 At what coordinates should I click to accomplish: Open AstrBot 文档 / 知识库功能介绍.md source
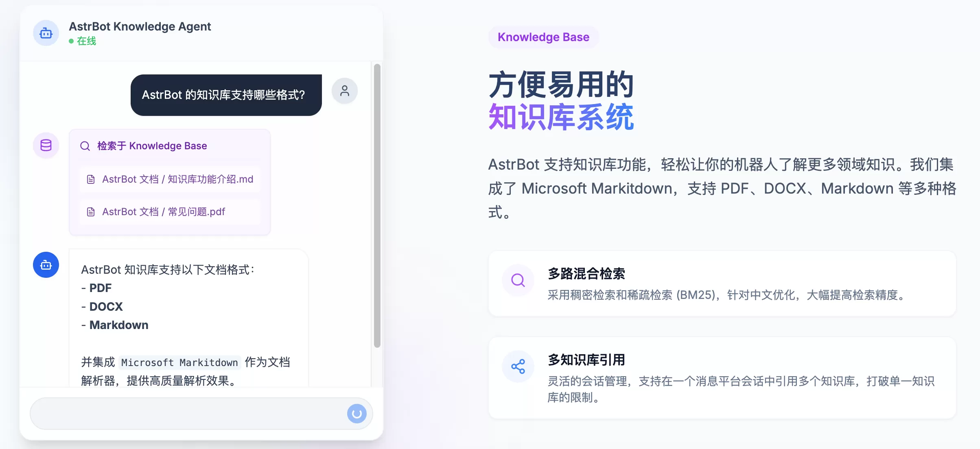(x=170, y=179)
